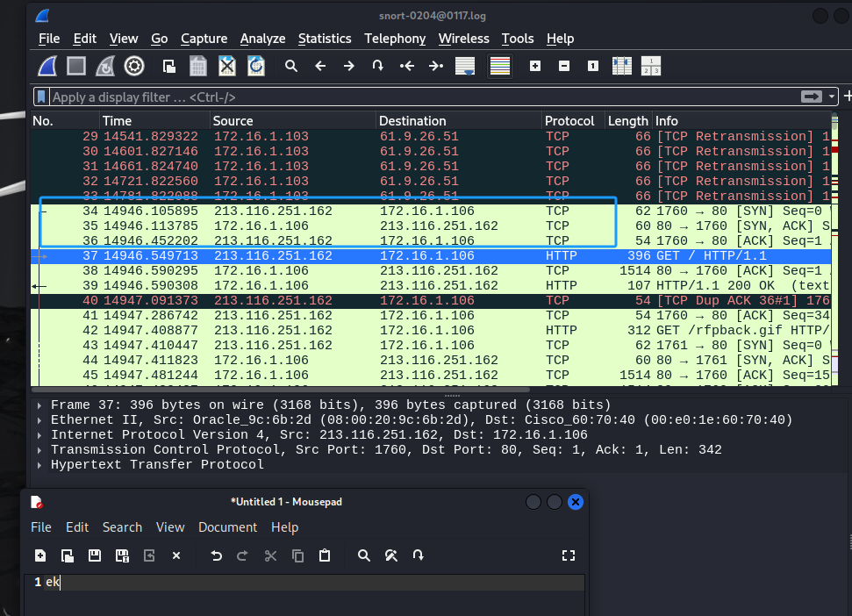Viewport: 852px width, 616px height.
Task: Sort packets by Time column header
Action: (154, 120)
